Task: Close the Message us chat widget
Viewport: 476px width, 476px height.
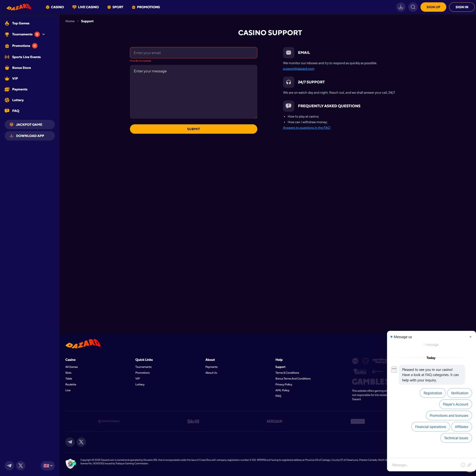Action: point(470,337)
